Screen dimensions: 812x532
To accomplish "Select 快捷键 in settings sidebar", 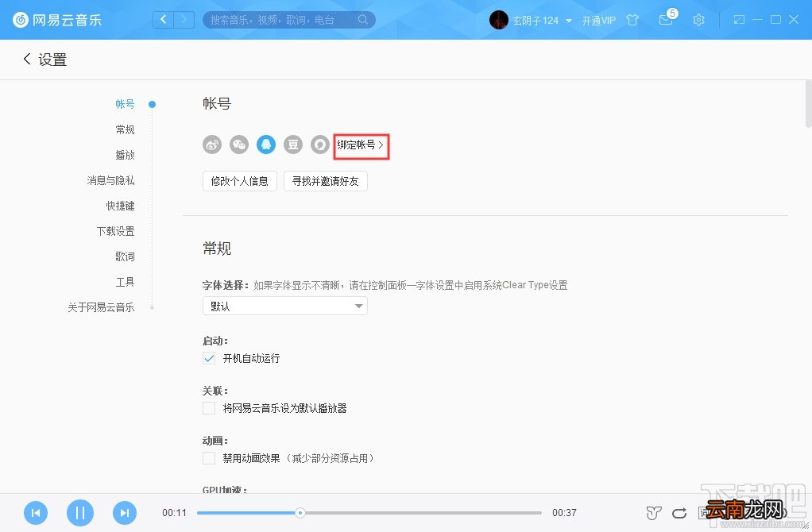I will 120,206.
